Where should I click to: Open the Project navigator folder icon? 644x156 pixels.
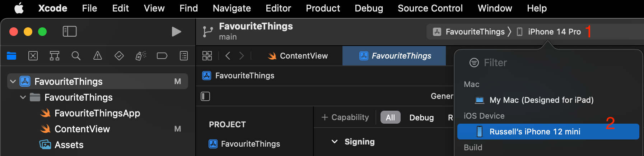point(11,56)
